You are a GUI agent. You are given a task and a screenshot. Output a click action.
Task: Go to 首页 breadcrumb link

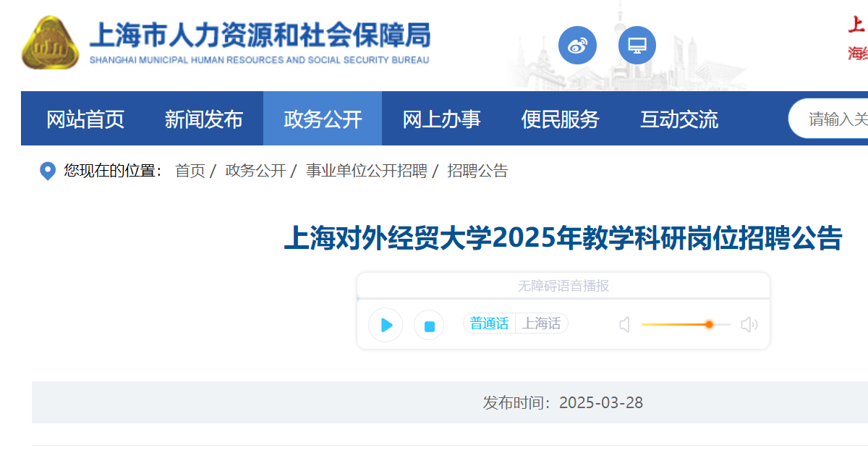click(190, 171)
